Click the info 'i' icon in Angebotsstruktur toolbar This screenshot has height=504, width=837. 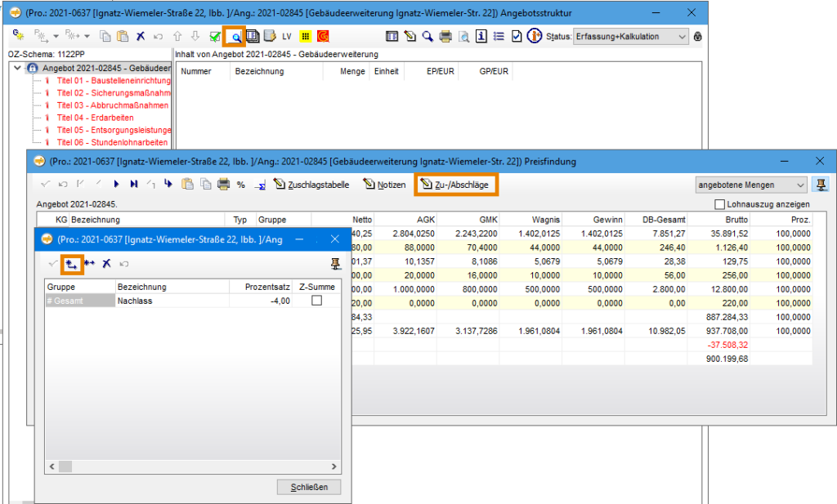tap(481, 36)
